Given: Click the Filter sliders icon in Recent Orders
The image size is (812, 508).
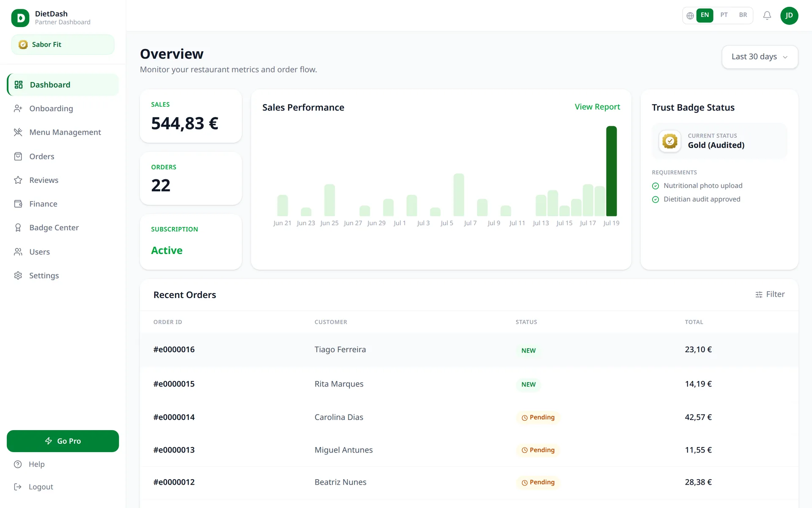Looking at the screenshot, I should (759, 295).
